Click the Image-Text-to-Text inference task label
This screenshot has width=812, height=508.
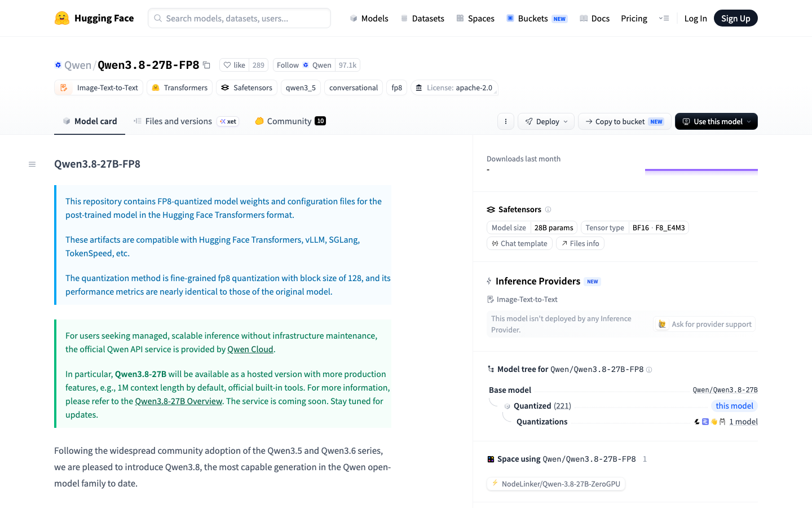click(522, 300)
